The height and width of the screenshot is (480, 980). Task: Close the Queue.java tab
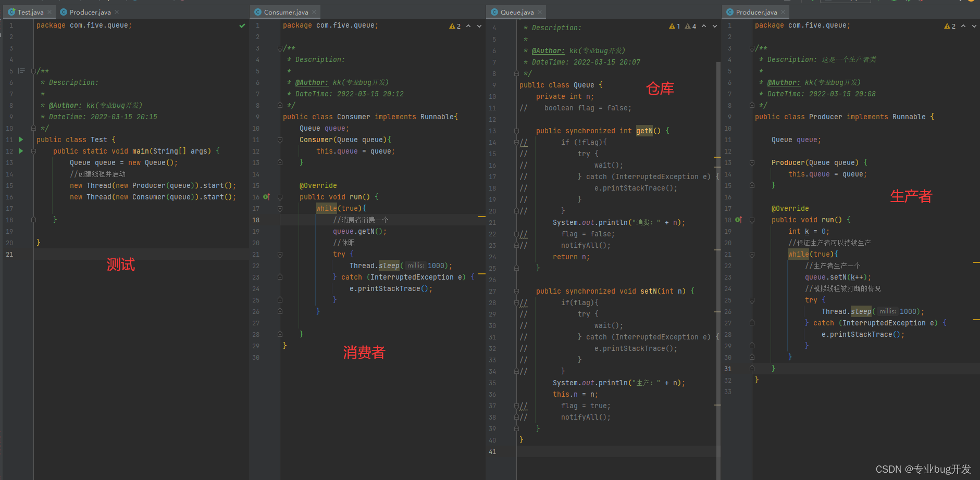(x=540, y=12)
